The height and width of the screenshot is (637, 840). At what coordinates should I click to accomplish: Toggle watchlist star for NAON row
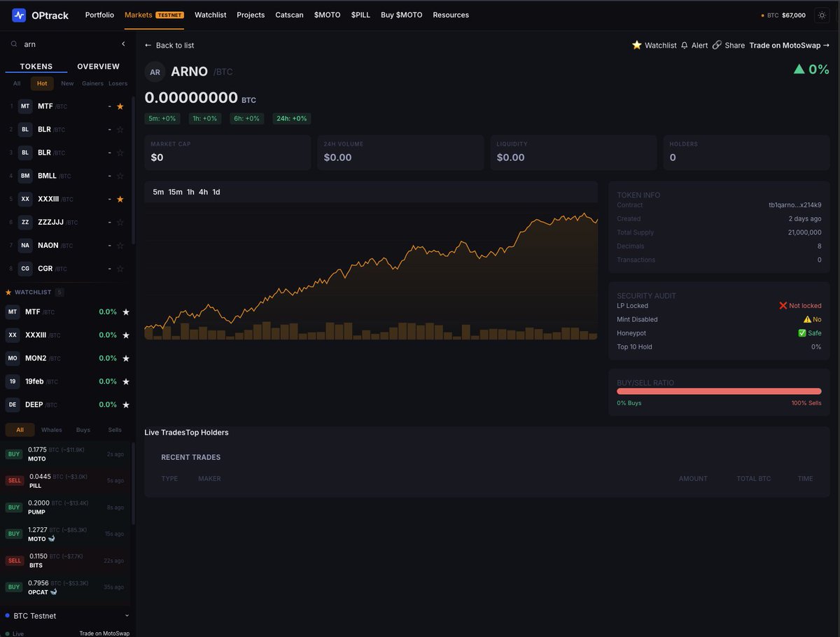click(x=120, y=245)
